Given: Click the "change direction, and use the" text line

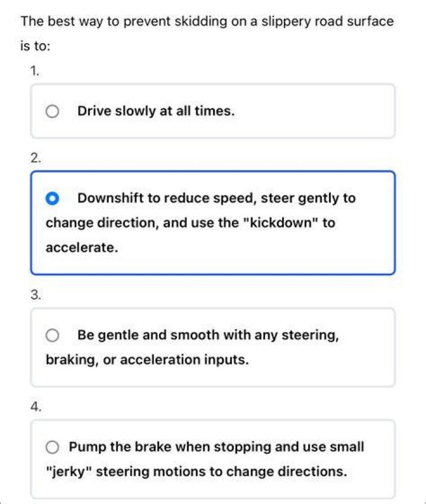Looking at the screenshot, I should 142,223.
